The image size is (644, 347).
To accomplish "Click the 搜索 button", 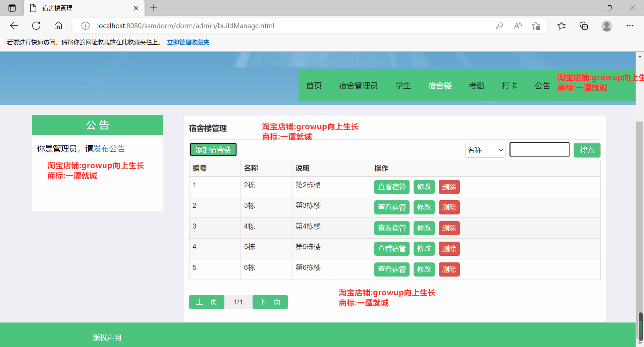I will 587,150.
